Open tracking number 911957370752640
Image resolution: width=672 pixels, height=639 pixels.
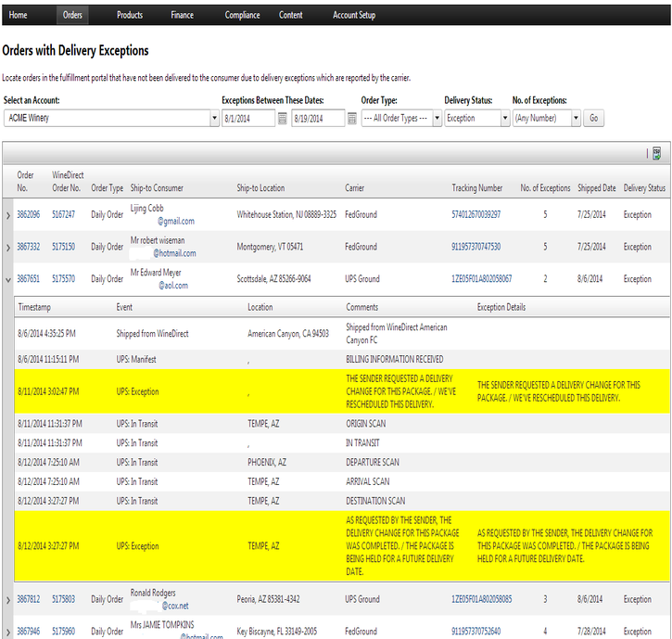475,632
